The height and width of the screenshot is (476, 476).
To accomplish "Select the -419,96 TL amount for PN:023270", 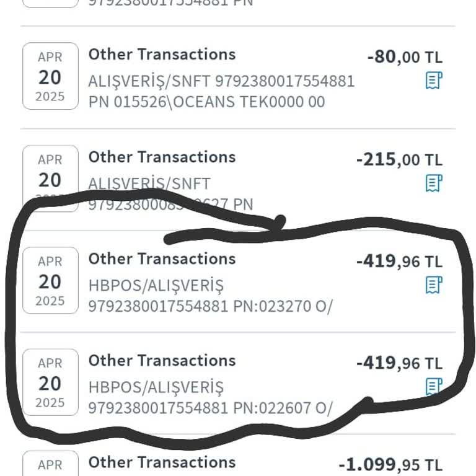I will coord(399,262).
